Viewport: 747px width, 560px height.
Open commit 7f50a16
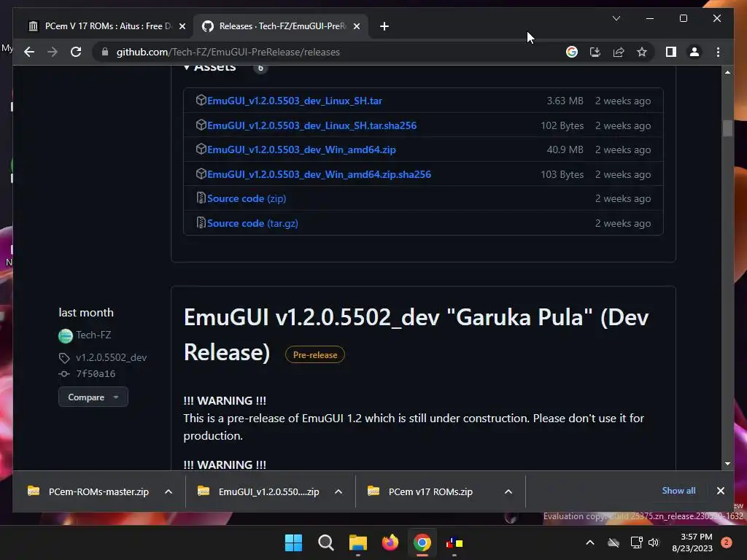pyautogui.click(x=96, y=374)
